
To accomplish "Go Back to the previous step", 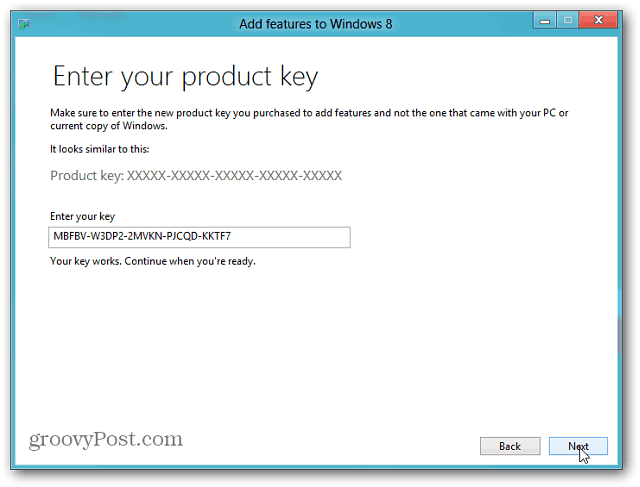I will pos(510,446).
